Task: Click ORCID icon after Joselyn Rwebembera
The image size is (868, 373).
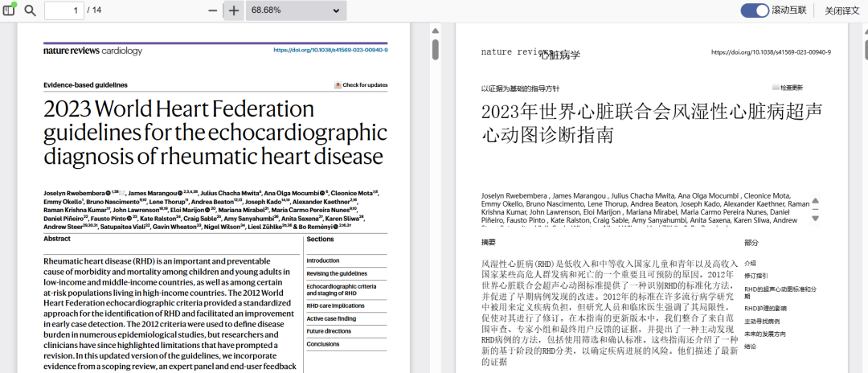Action: coord(108,193)
